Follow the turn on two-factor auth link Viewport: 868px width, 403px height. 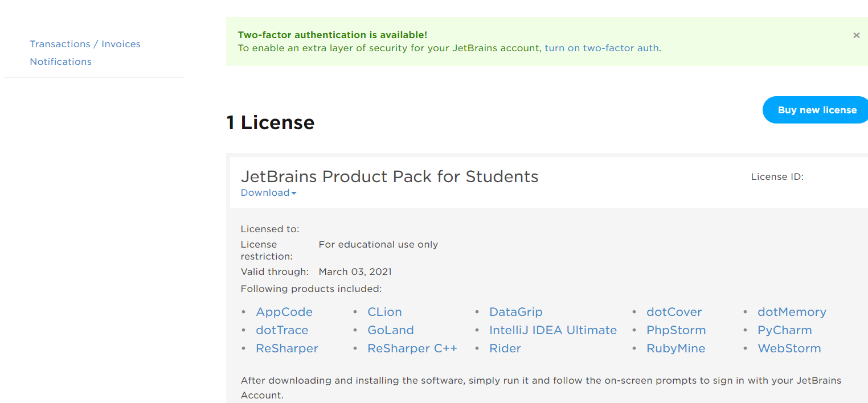[601, 48]
